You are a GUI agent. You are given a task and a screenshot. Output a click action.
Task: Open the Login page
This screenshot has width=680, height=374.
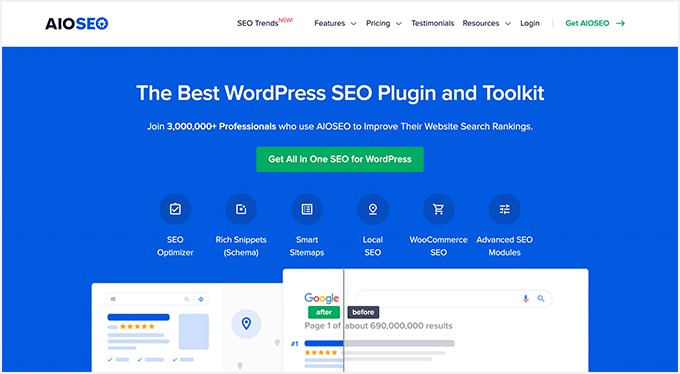point(530,23)
